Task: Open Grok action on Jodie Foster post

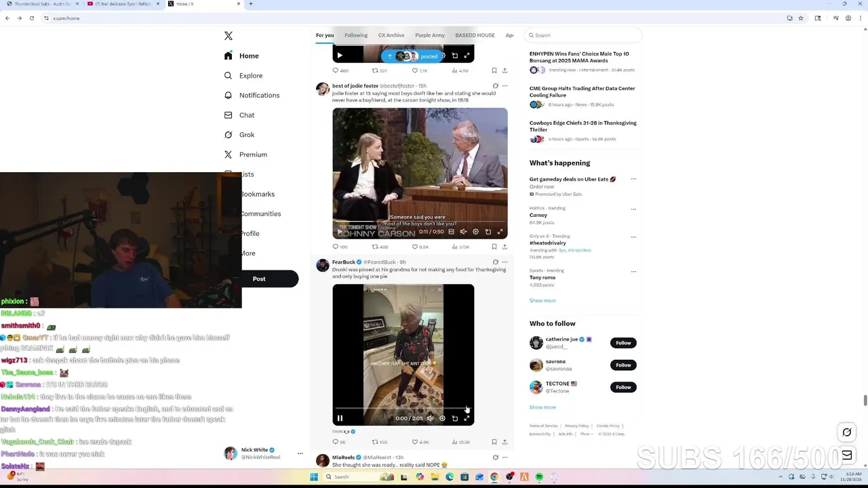Action: pyautogui.click(x=495, y=86)
